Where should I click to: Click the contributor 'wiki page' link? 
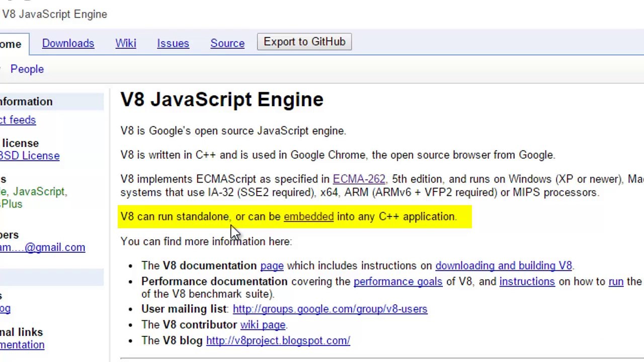(x=263, y=325)
